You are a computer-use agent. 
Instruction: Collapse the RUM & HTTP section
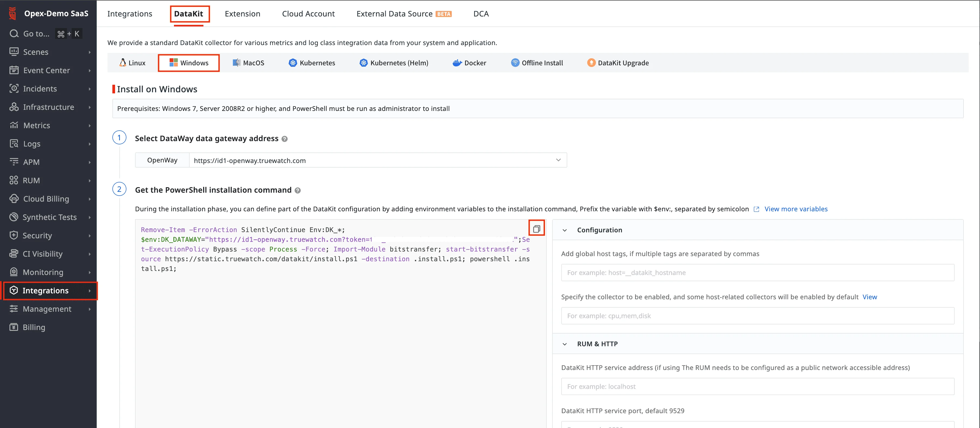coord(565,344)
